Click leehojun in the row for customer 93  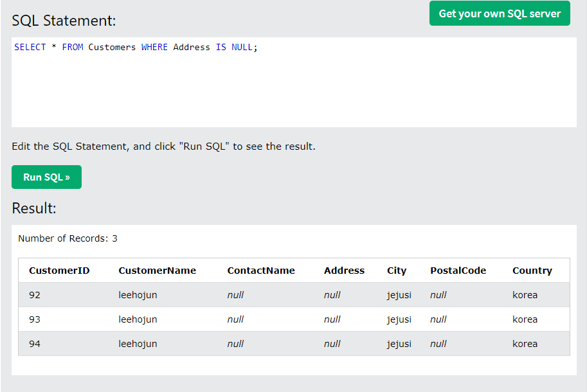(138, 319)
